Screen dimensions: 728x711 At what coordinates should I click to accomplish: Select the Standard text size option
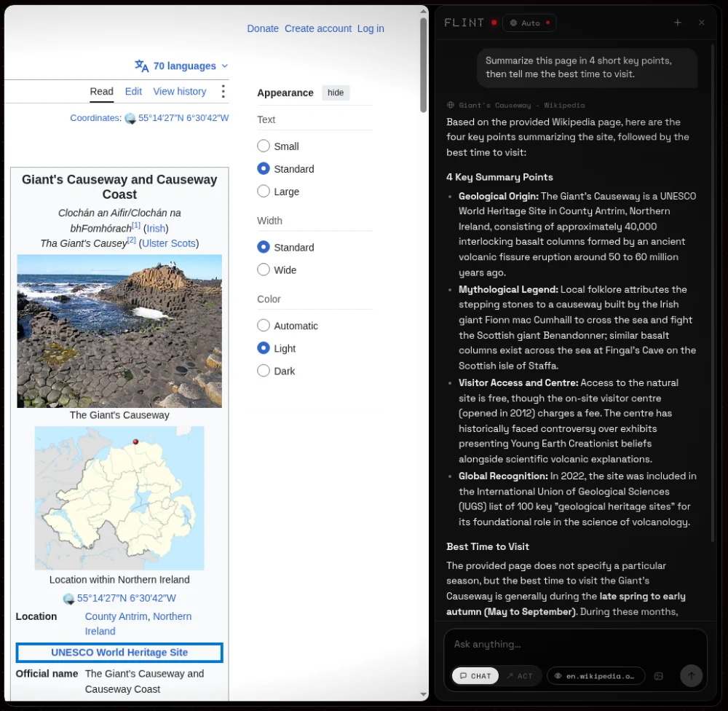click(264, 169)
